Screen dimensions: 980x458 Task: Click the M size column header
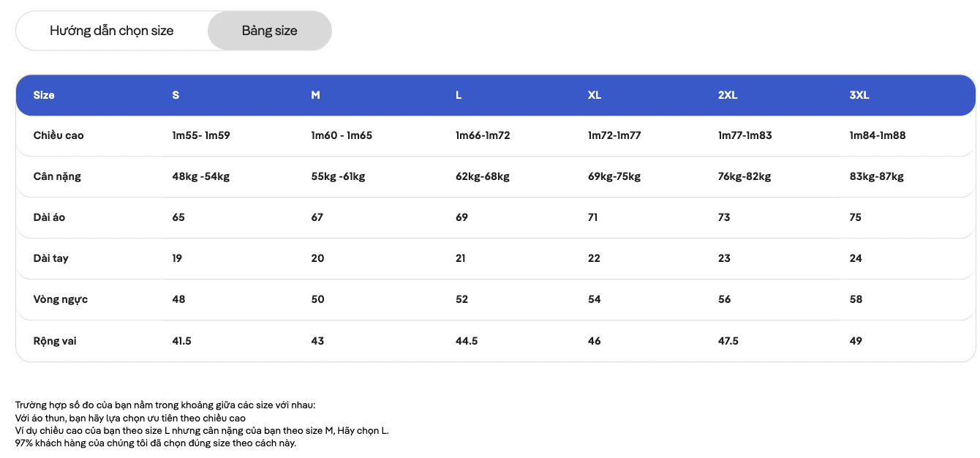tap(315, 95)
